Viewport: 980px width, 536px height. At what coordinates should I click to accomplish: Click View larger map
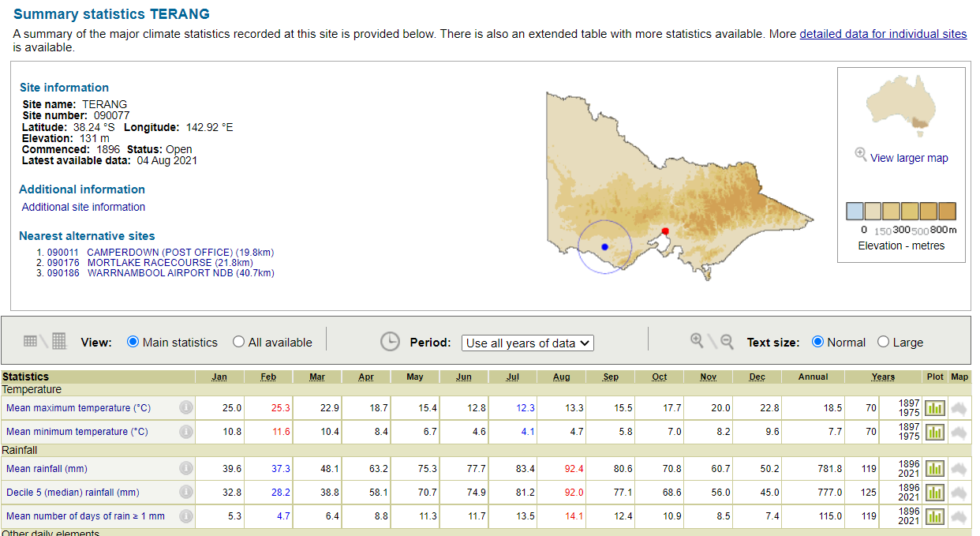(x=907, y=158)
